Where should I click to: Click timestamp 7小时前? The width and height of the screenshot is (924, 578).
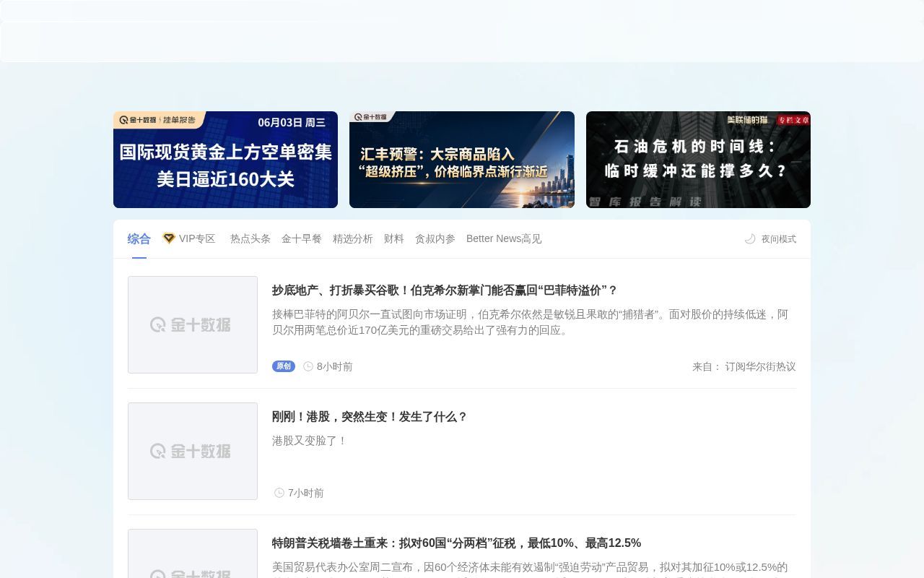point(306,493)
